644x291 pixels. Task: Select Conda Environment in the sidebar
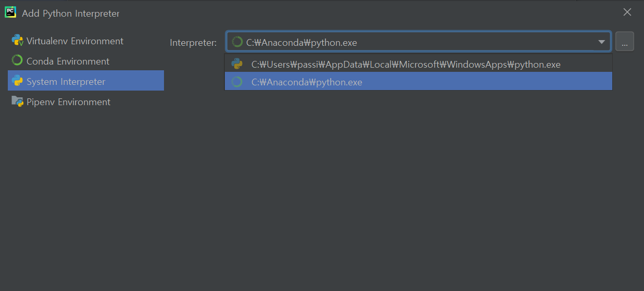coord(86,61)
